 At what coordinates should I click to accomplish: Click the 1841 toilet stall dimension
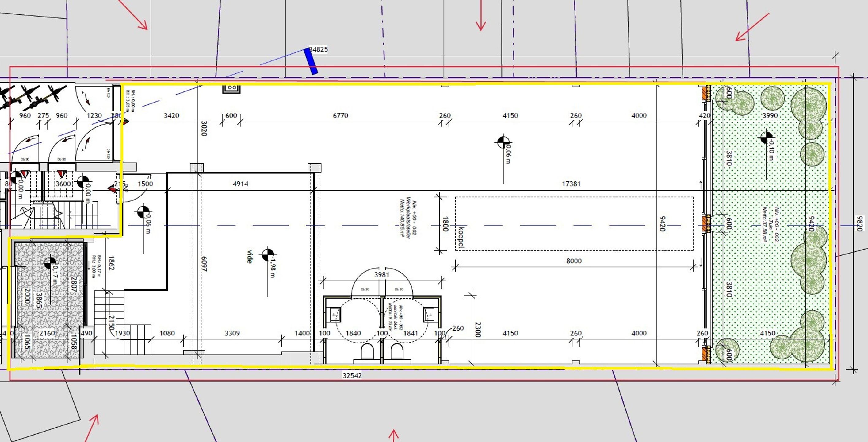coord(411,333)
